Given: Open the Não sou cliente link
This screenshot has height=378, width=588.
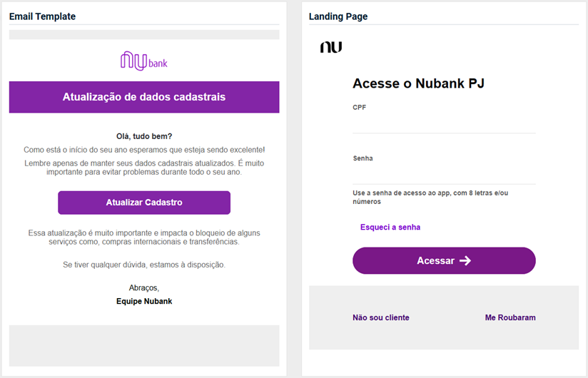Looking at the screenshot, I should [380, 317].
